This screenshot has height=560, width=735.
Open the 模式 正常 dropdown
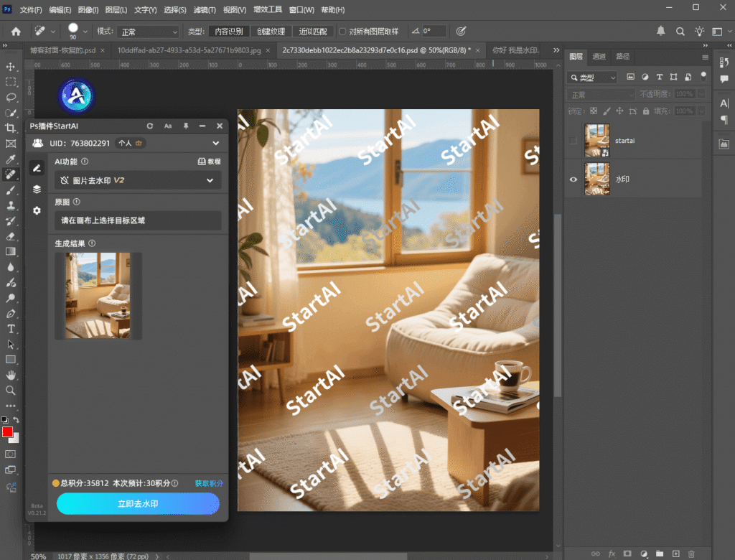[x=148, y=32]
